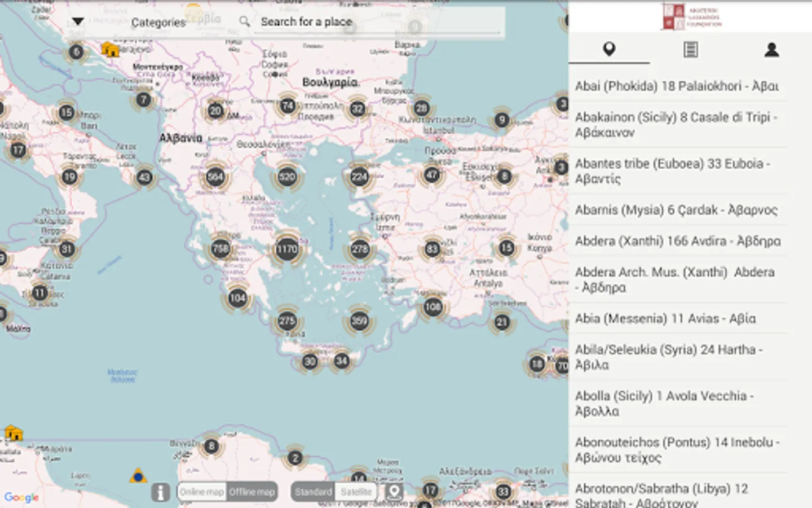Open the 47 cluster marker
Viewport: 812px width, 508px height.
click(432, 174)
